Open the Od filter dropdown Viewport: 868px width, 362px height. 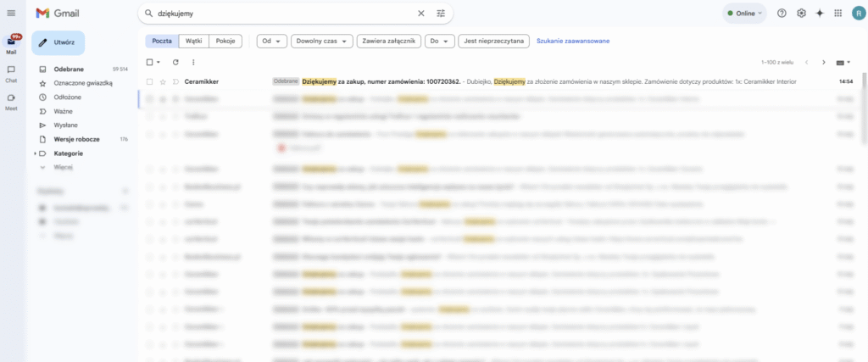272,42
